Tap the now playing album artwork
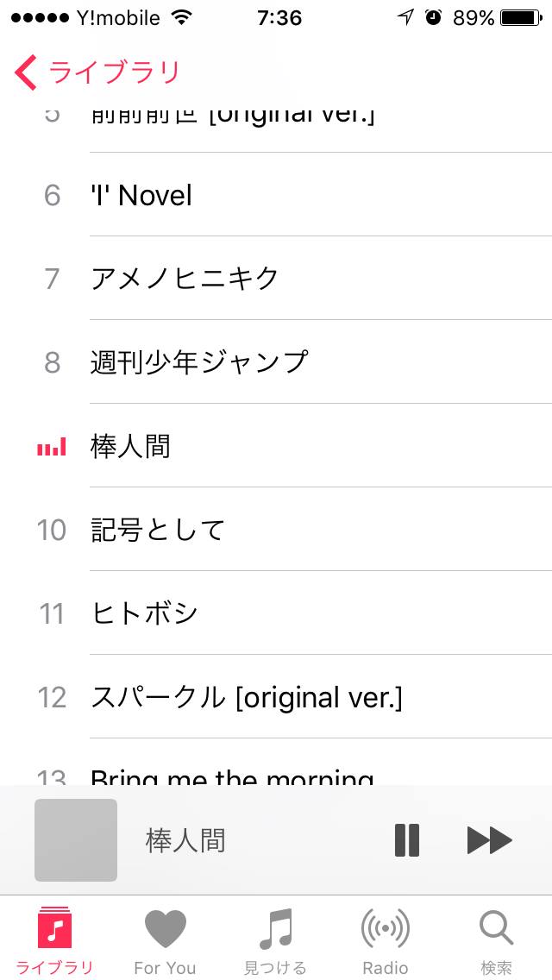Screen dimensions: 552x980 click(76, 839)
